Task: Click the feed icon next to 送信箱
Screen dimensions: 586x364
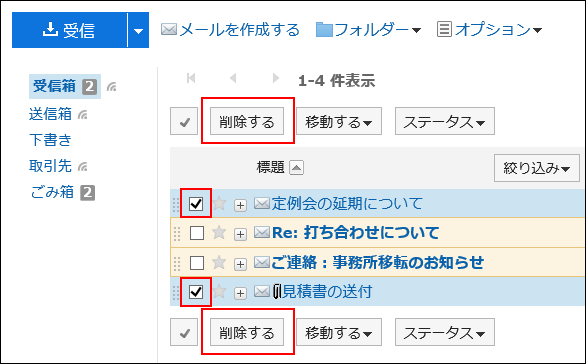Action: point(83,115)
